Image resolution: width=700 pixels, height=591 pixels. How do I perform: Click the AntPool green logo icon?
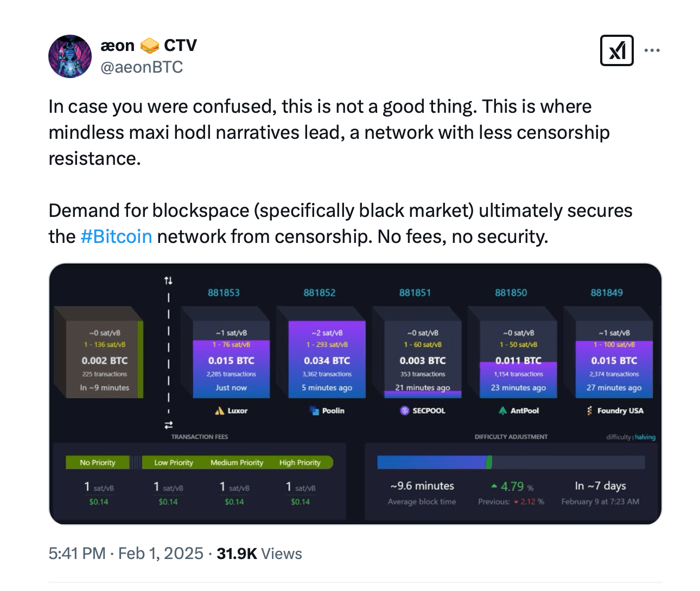[x=503, y=411]
